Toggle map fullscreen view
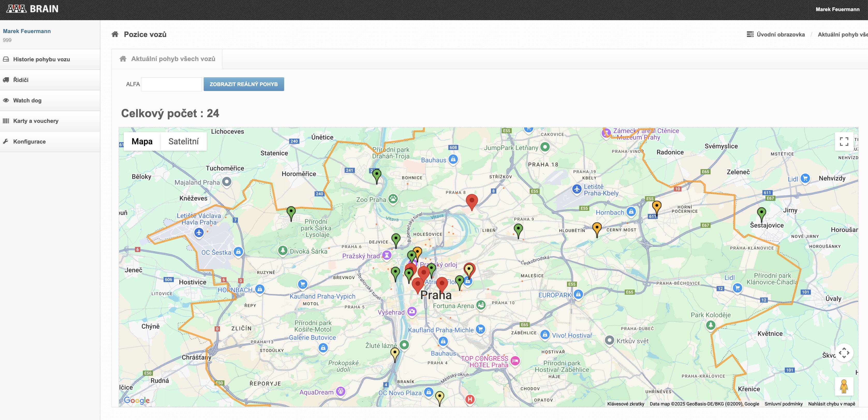The width and height of the screenshot is (868, 420). 844,141
